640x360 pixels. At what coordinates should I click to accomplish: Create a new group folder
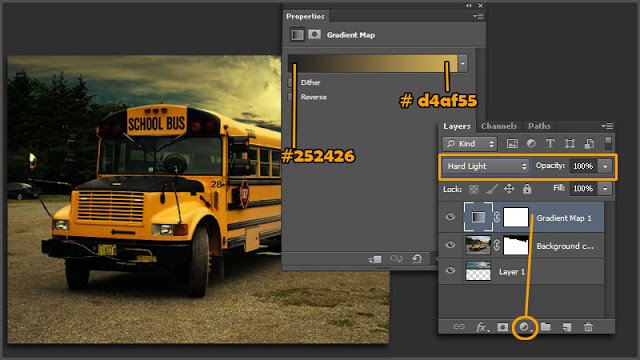pyautogui.click(x=546, y=327)
